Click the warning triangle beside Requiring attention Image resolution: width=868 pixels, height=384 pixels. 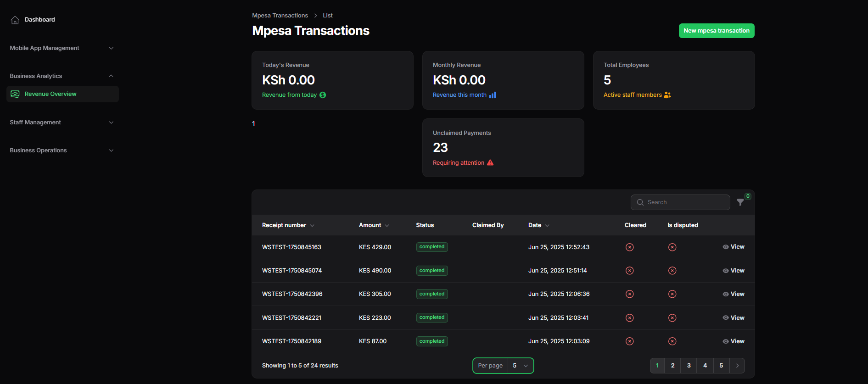[490, 162]
